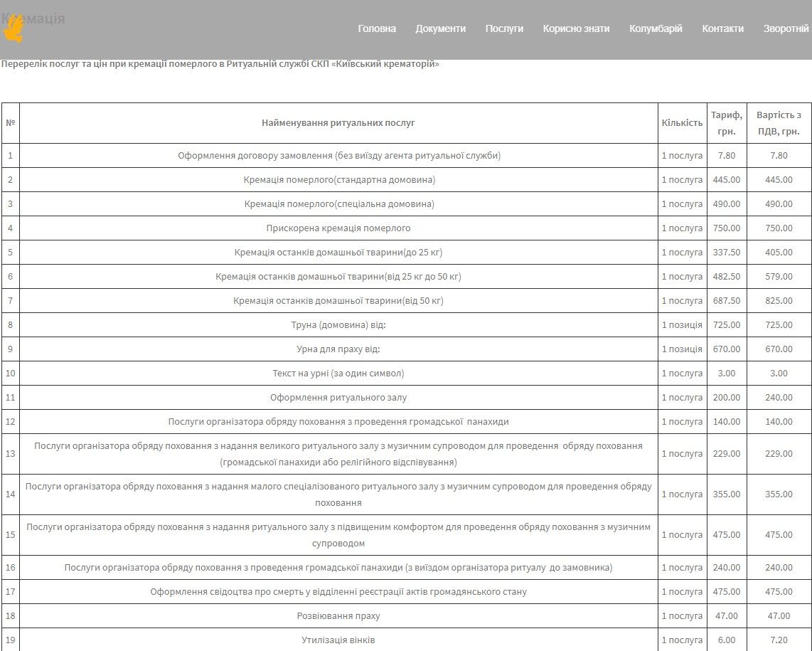812x651 pixels.
Task: Open the Колумбарій menu item
Action: 656,28
